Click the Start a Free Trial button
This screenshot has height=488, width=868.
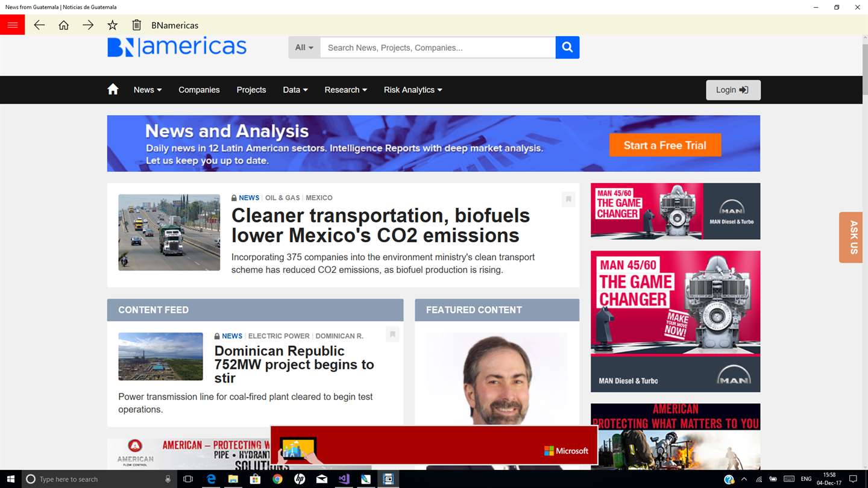click(665, 145)
